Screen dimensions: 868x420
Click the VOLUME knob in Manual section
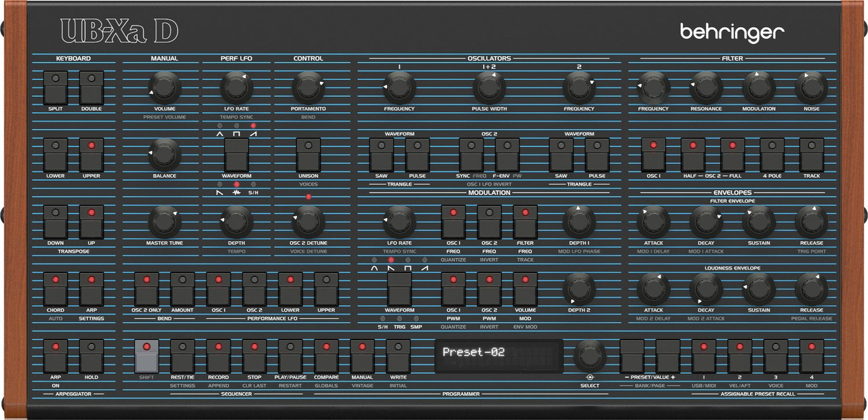(165, 87)
